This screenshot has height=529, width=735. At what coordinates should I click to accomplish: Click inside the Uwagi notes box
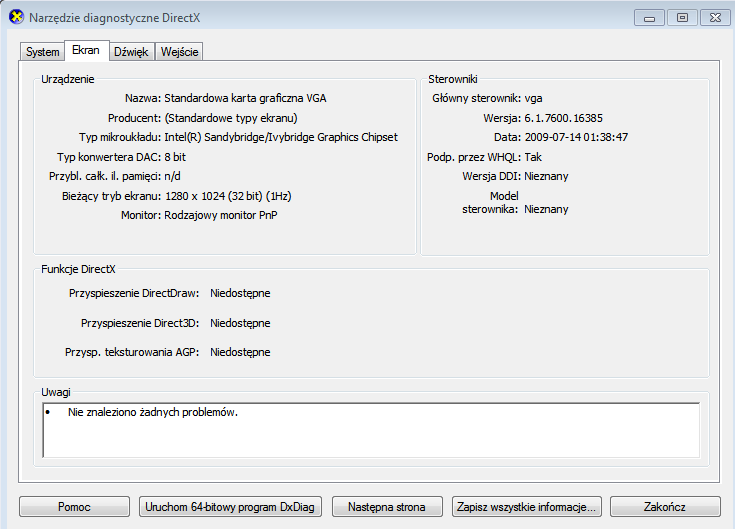[371, 430]
